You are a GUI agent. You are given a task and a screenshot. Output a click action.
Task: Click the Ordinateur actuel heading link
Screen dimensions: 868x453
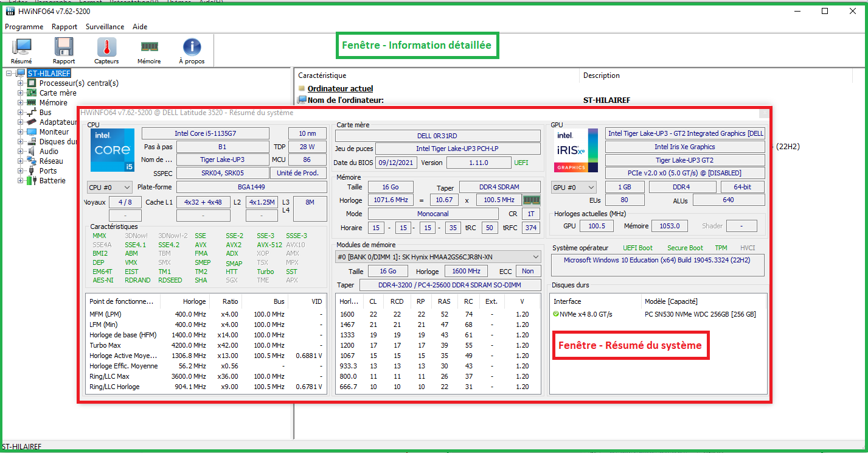[340, 89]
